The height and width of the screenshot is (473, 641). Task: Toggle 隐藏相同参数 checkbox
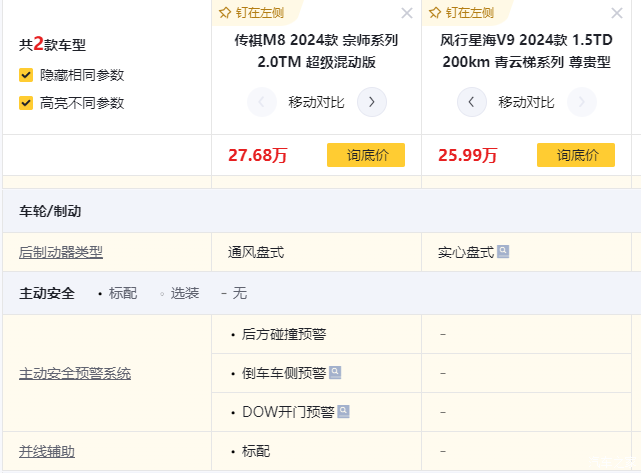click(x=26, y=75)
